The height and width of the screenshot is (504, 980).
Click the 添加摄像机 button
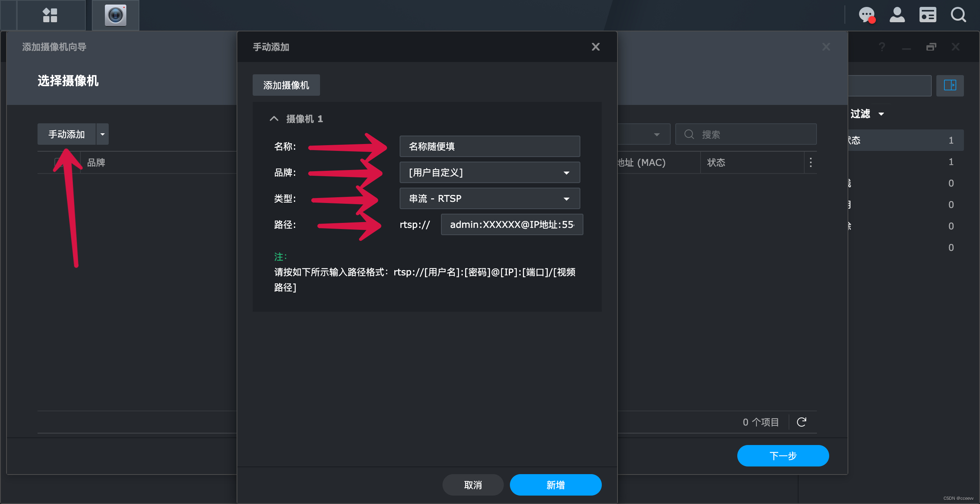pyautogui.click(x=286, y=85)
